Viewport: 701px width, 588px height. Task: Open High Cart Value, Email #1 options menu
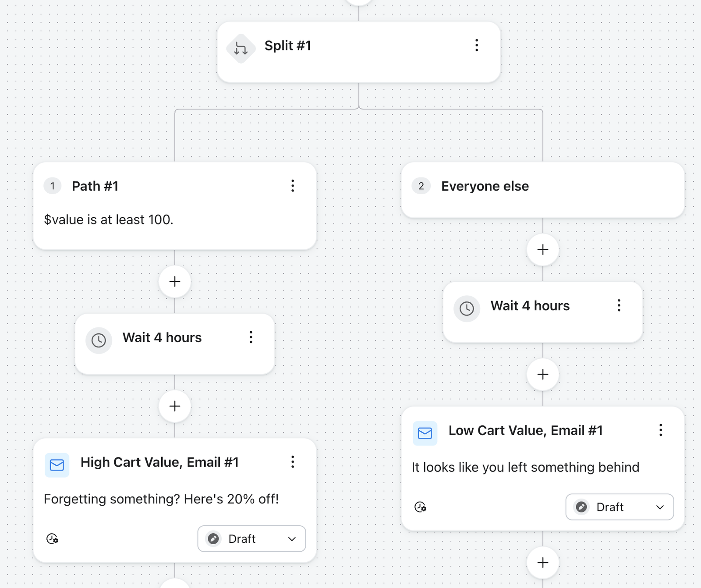tap(293, 461)
